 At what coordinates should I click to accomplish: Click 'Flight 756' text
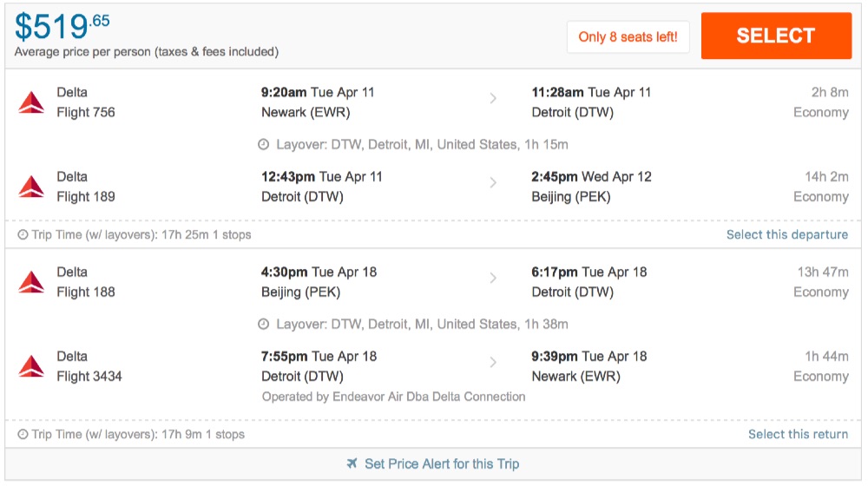(x=86, y=112)
